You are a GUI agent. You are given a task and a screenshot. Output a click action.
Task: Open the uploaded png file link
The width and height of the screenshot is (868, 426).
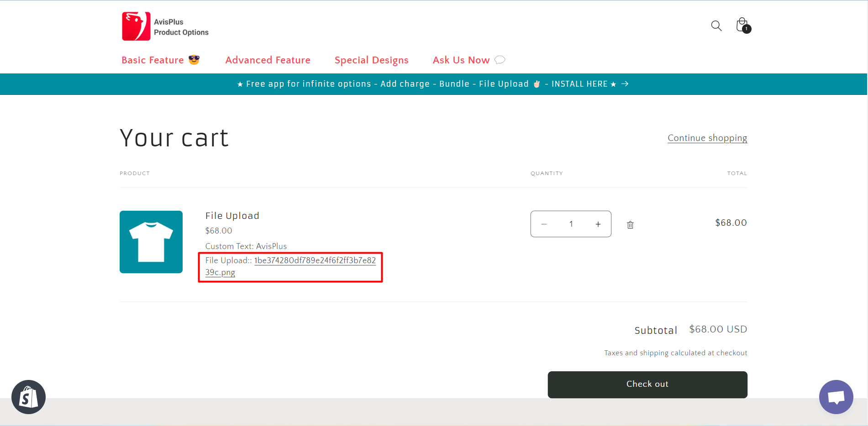point(315,260)
